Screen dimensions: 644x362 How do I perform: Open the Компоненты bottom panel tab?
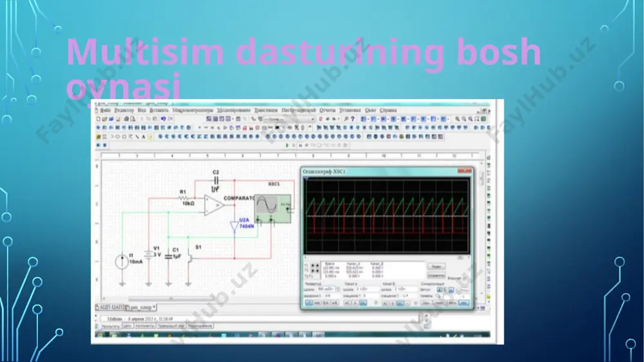click(x=144, y=326)
